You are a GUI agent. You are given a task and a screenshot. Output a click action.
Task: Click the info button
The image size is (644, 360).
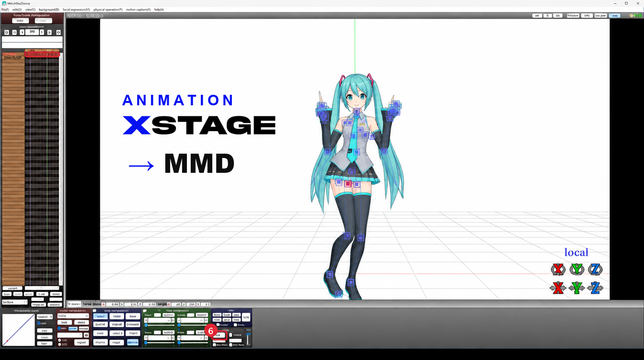[x=587, y=16]
